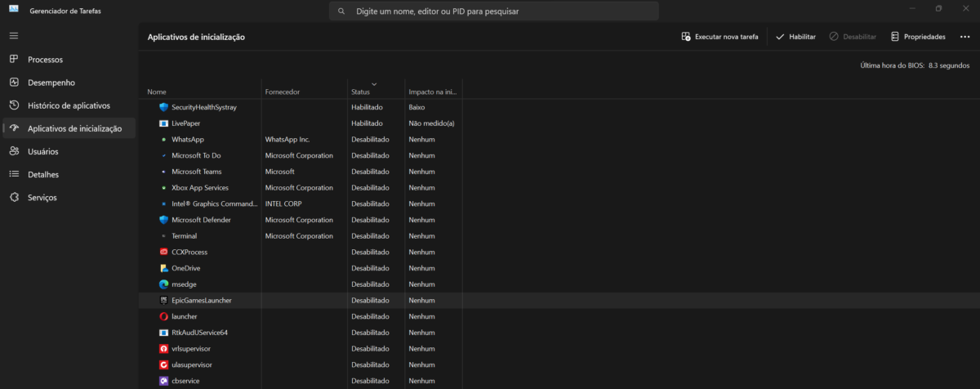Click Executar nova tarefa button
This screenshot has width=980, height=389.
pos(720,37)
